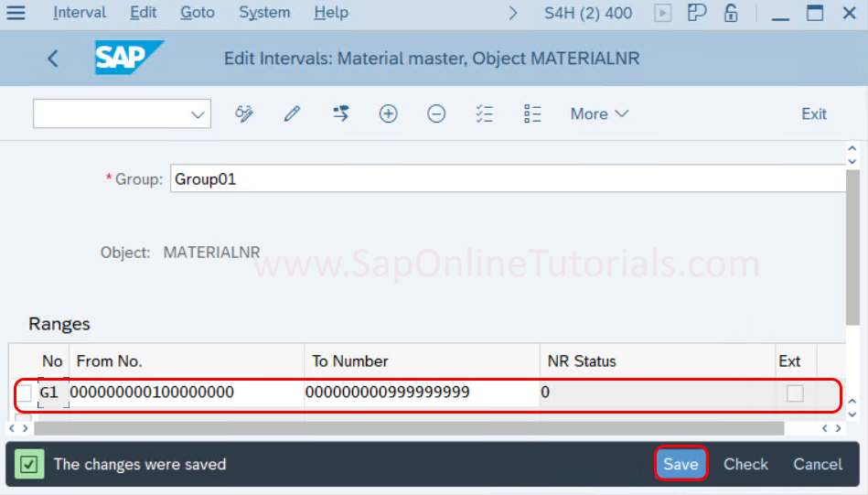Image resolution: width=868 pixels, height=495 pixels.
Task: Open the hamburger main menu
Action: pos(16,12)
